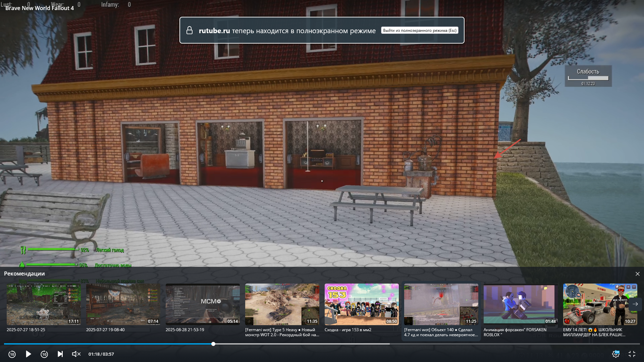The height and width of the screenshot is (362, 644).
Task: Open video thumbnail 2025-07-27 18-51-25
Action: point(44,304)
